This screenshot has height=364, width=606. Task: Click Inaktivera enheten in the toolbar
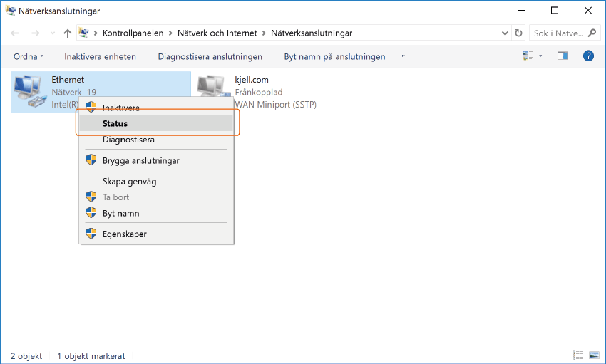pos(100,56)
